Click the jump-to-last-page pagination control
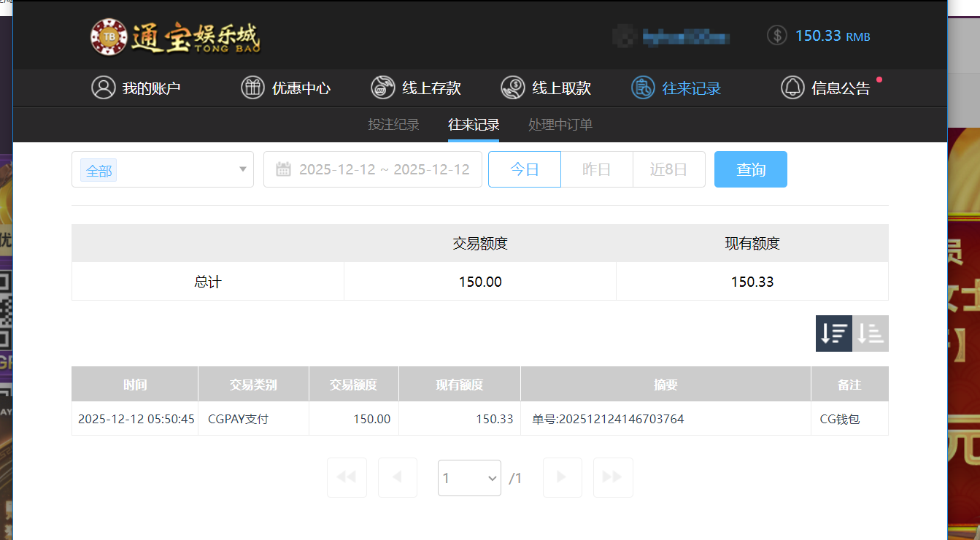Image resolution: width=980 pixels, height=540 pixels. [x=613, y=477]
